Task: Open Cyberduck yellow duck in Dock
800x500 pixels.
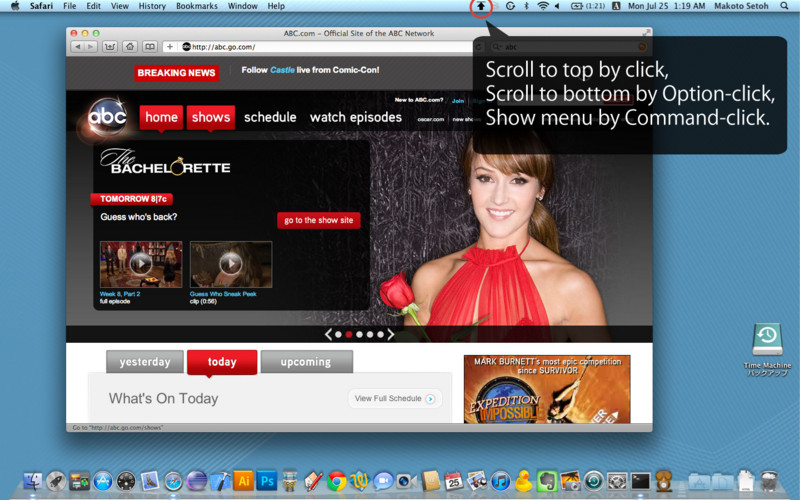Action: pyautogui.click(x=523, y=481)
